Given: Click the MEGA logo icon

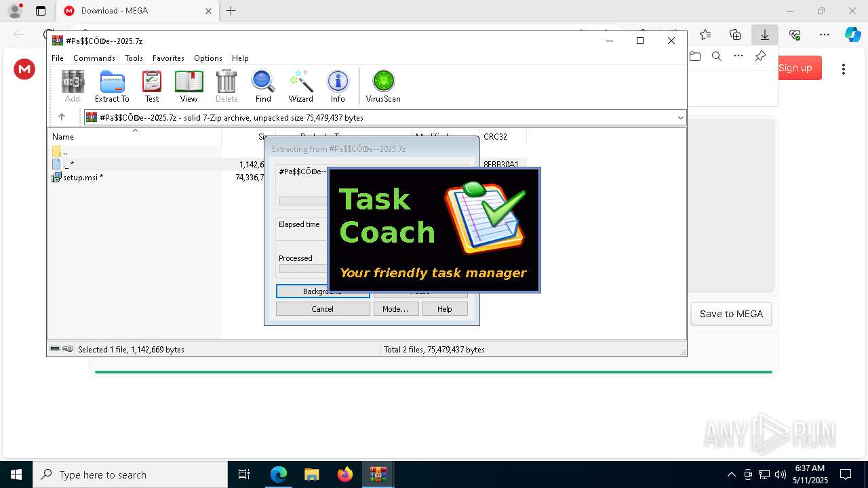Looking at the screenshot, I should tap(24, 68).
